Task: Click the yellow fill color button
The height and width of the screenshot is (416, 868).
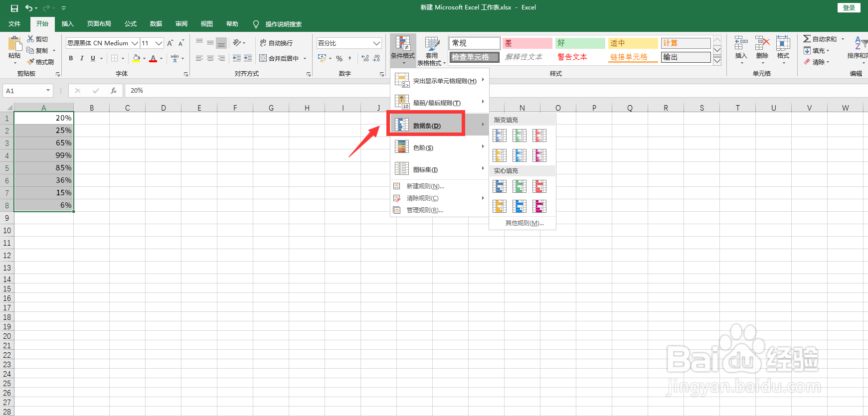Action: 137,58
